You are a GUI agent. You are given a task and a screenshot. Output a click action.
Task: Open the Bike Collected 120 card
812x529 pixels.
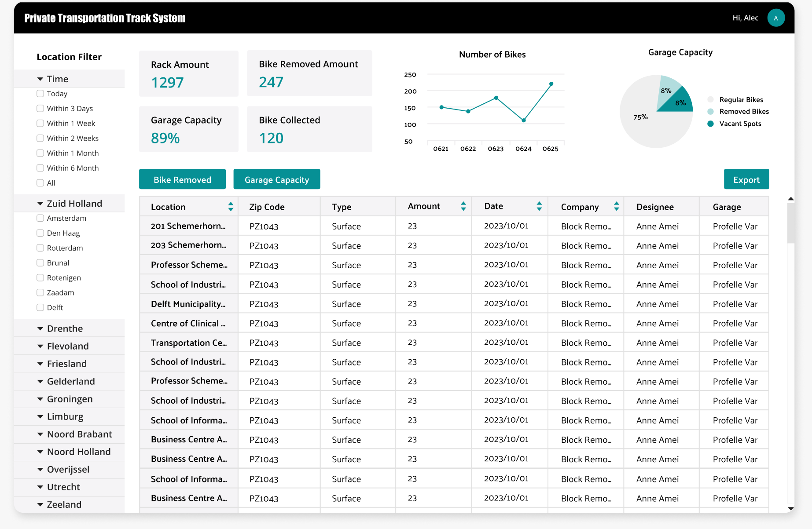click(x=309, y=129)
